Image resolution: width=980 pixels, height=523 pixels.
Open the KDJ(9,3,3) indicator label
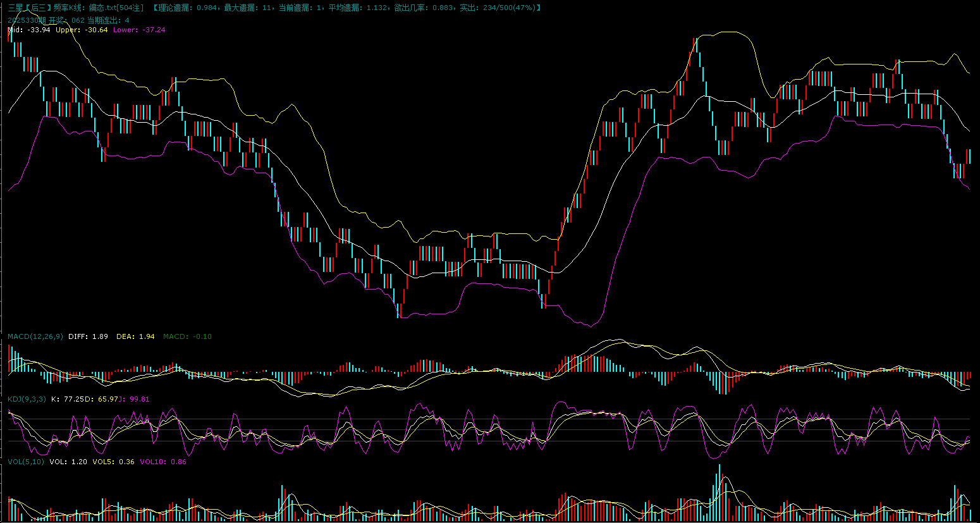(27, 399)
